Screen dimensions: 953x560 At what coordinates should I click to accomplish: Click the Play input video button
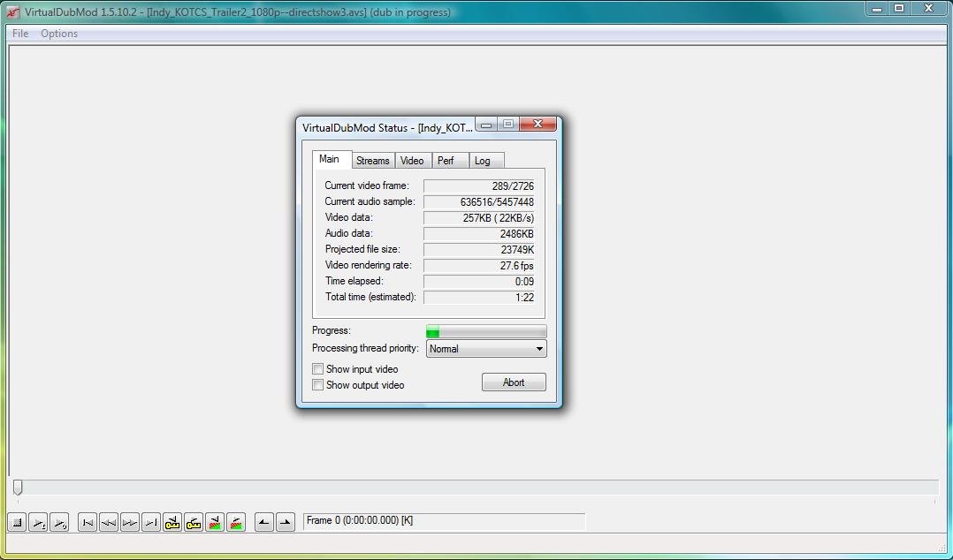pyautogui.click(x=38, y=522)
